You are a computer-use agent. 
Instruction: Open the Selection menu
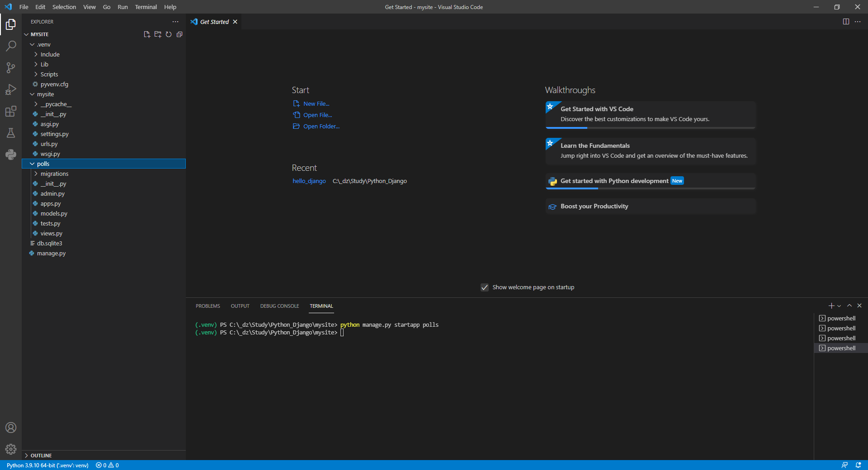click(64, 7)
